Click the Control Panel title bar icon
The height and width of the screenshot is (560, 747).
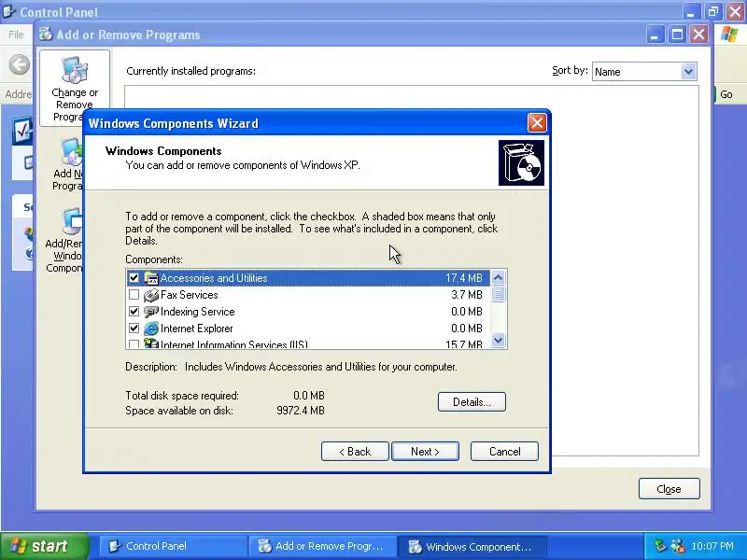(8, 11)
